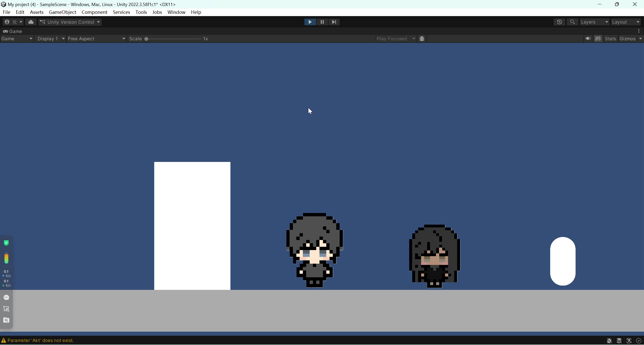This screenshot has width=644, height=345.
Task: Click the Unity Version Control button
Action: tap(70, 22)
